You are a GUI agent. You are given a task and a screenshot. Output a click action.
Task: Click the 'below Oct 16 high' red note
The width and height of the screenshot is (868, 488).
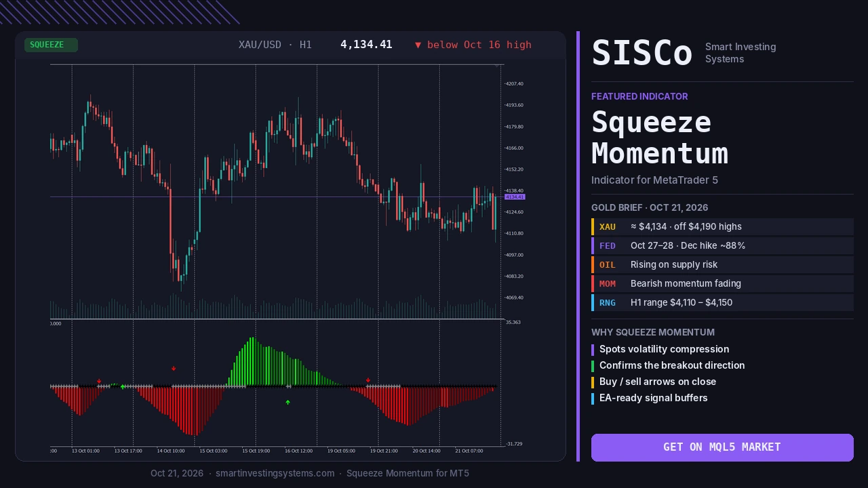coord(473,45)
